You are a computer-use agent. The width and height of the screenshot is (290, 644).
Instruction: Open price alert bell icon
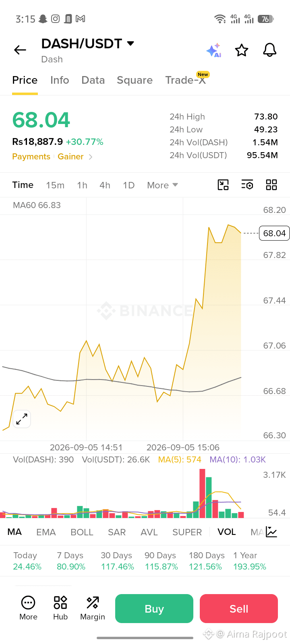click(x=269, y=50)
